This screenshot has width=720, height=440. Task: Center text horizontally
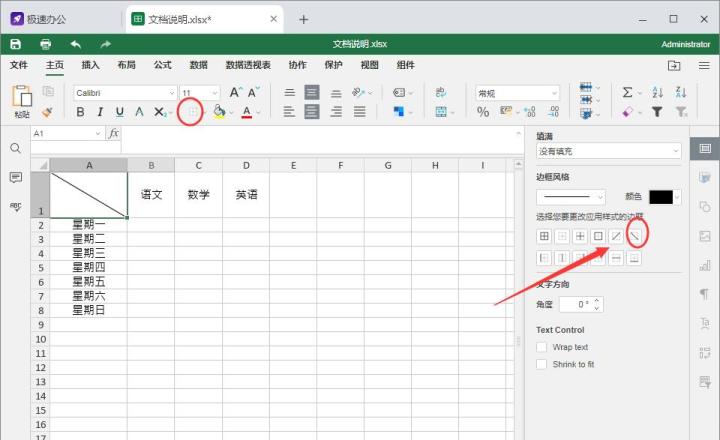click(312, 112)
